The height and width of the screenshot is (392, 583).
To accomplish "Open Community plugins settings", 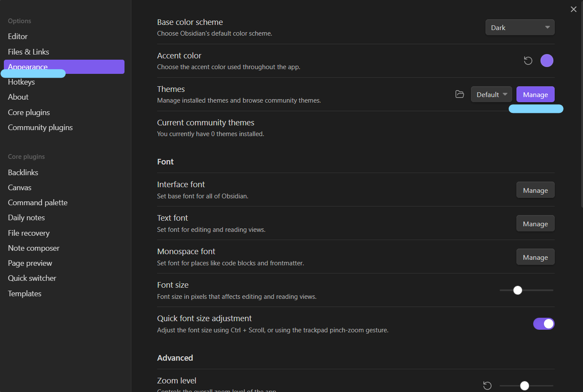I will (x=40, y=128).
